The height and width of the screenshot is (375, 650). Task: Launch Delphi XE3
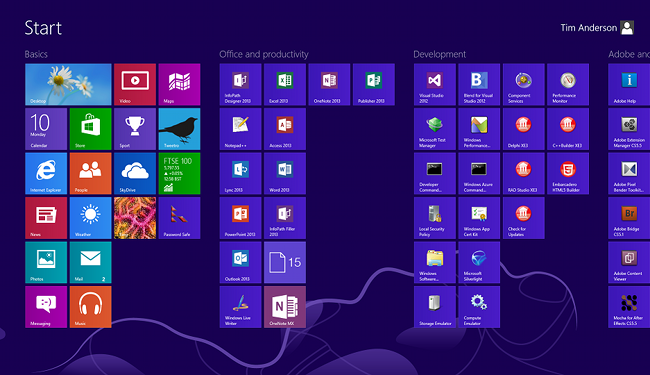(523, 129)
